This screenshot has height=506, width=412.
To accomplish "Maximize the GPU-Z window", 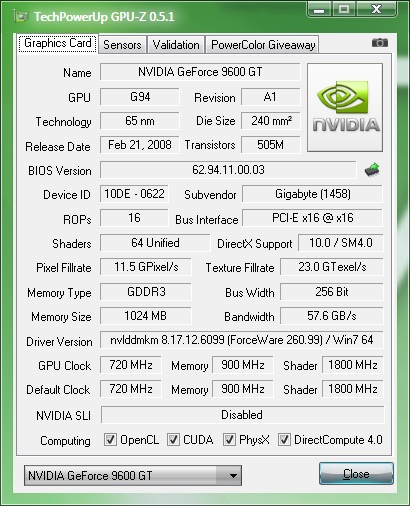I will [344, 9].
